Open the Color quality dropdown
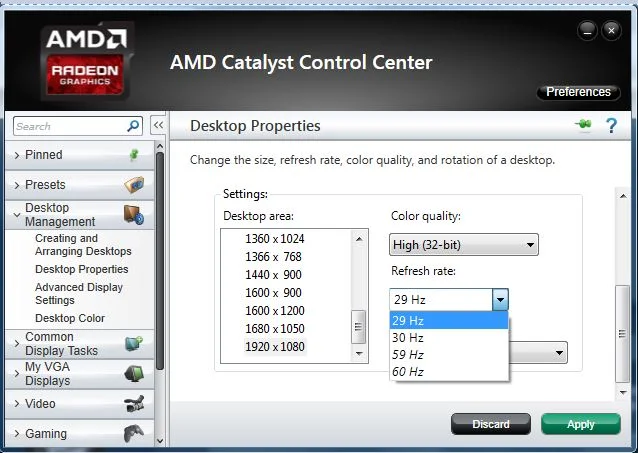The image size is (638, 453). 463,245
